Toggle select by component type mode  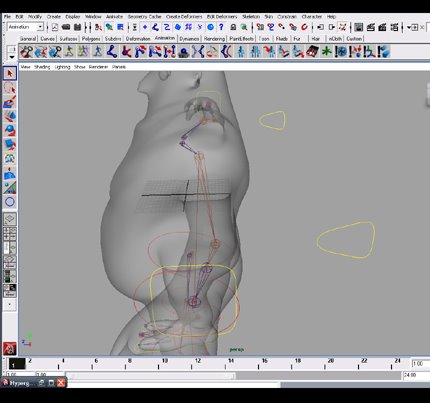[121, 27]
